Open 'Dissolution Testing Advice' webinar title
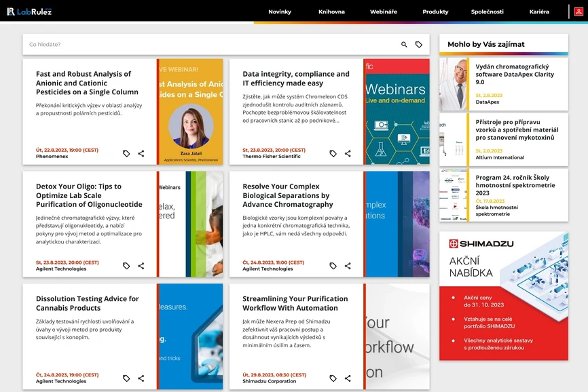The height and width of the screenshot is (392, 588). pyautogui.click(x=87, y=303)
